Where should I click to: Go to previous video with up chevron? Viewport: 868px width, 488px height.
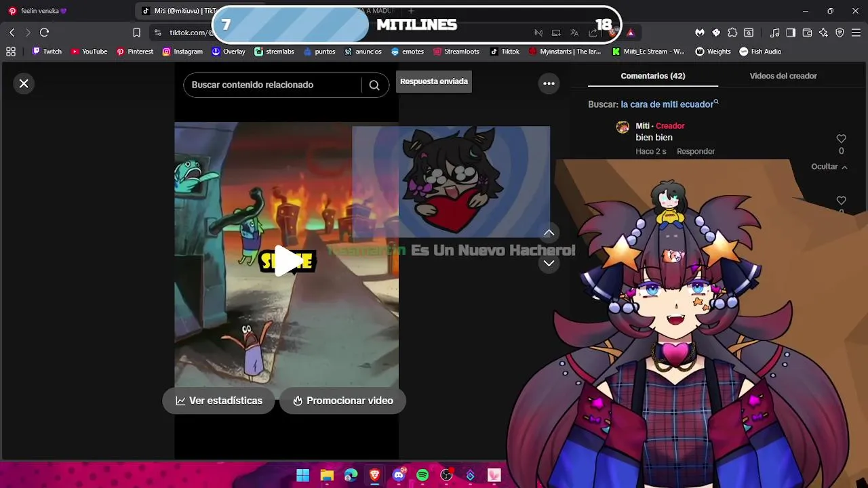549,232
